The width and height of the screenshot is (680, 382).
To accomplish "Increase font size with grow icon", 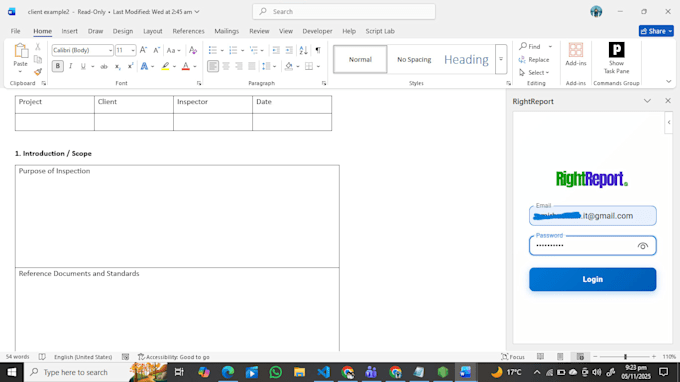I will tap(143, 50).
